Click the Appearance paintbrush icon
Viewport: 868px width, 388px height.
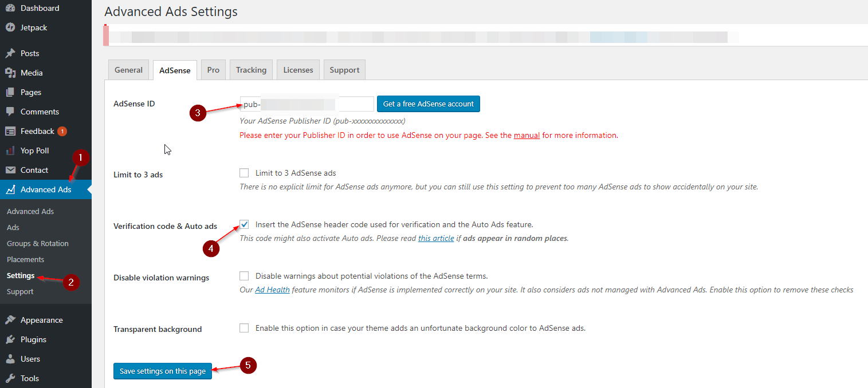click(x=10, y=320)
